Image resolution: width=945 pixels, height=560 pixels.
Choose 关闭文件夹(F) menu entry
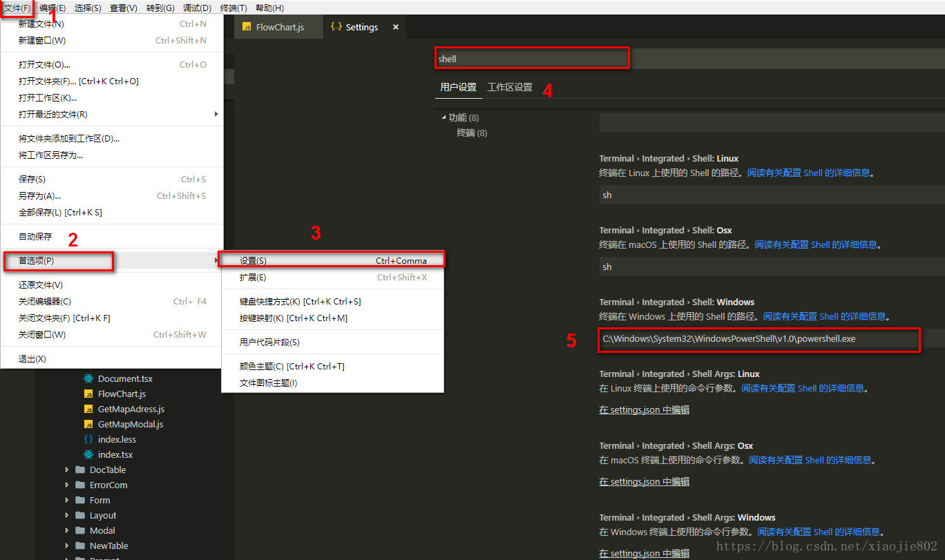pyautogui.click(x=112, y=318)
